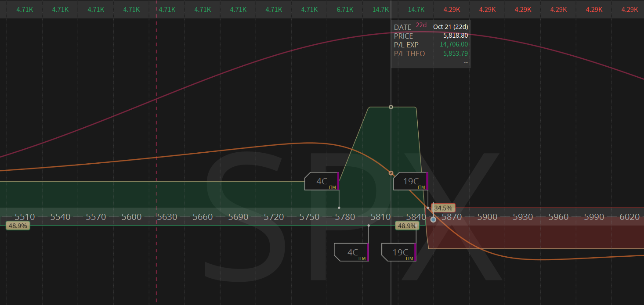Viewport: 644px width, 305px height.
Task: Click the P/L THEO label
Action: 409,54
